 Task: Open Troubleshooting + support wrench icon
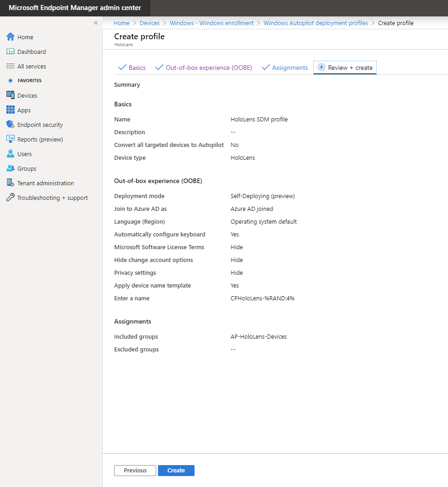[x=11, y=198]
